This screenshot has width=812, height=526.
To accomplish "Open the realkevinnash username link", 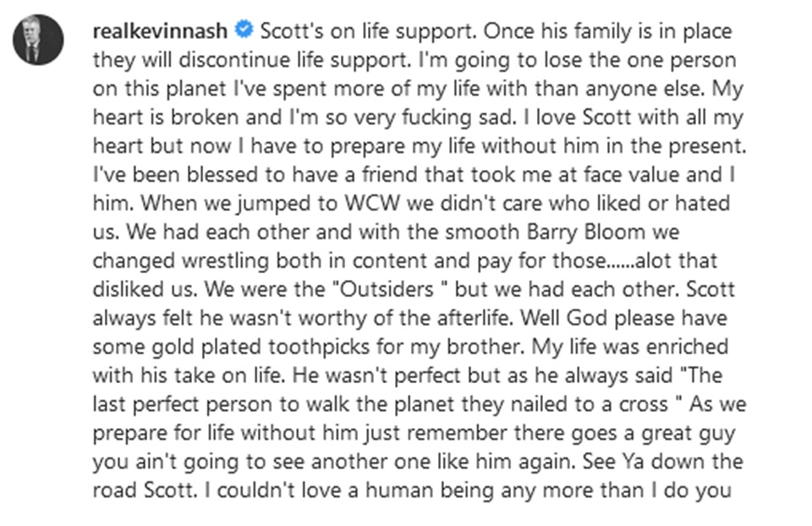I will point(160,31).
